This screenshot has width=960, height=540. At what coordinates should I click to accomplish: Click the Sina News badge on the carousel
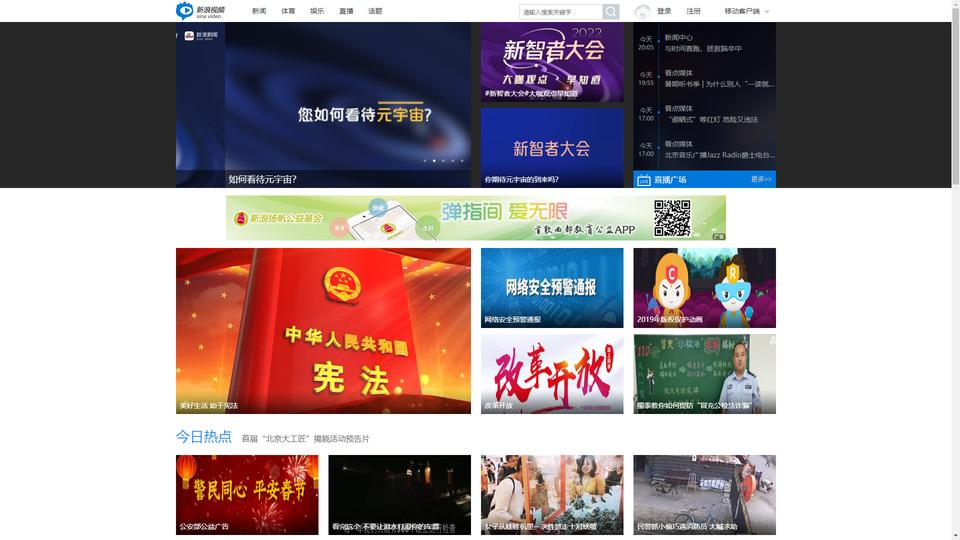click(201, 36)
